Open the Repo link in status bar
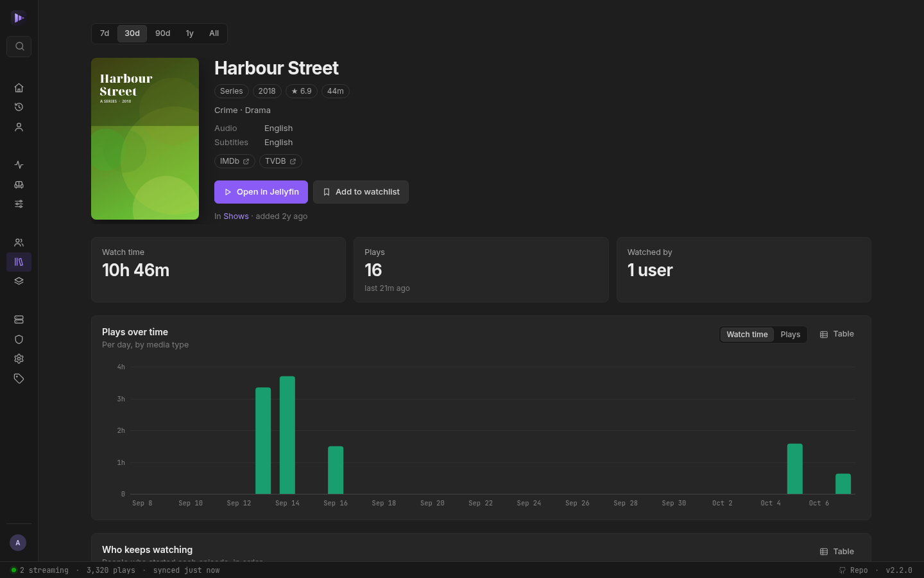 853,570
